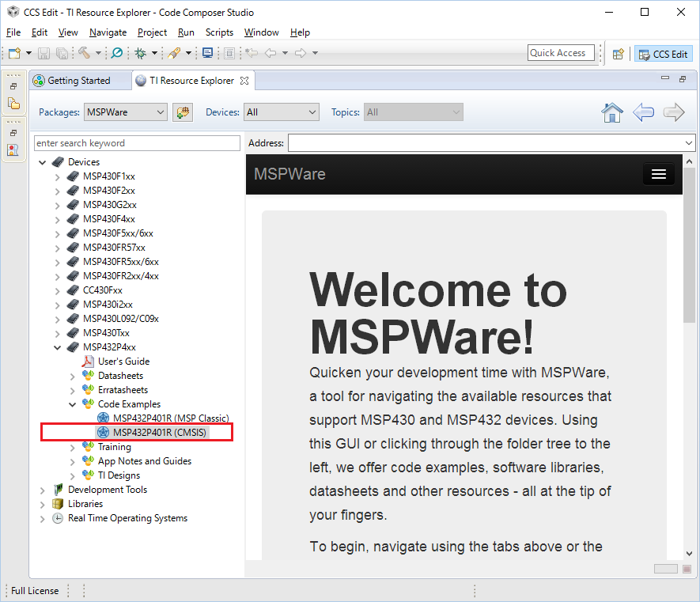Image resolution: width=700 pixels, height=602 pixels.
Task: Collapse the Code Examples node
Action: point(72,404)
